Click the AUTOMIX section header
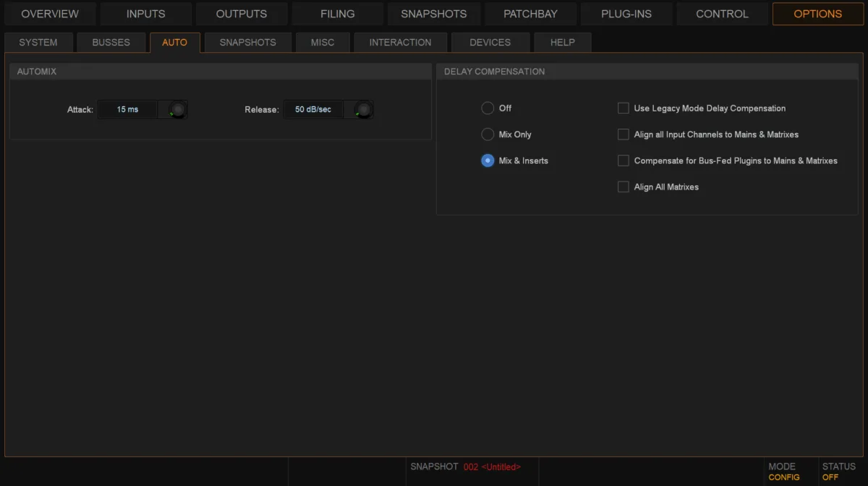This screenshot has height=486, width=868. coord(221,72)
